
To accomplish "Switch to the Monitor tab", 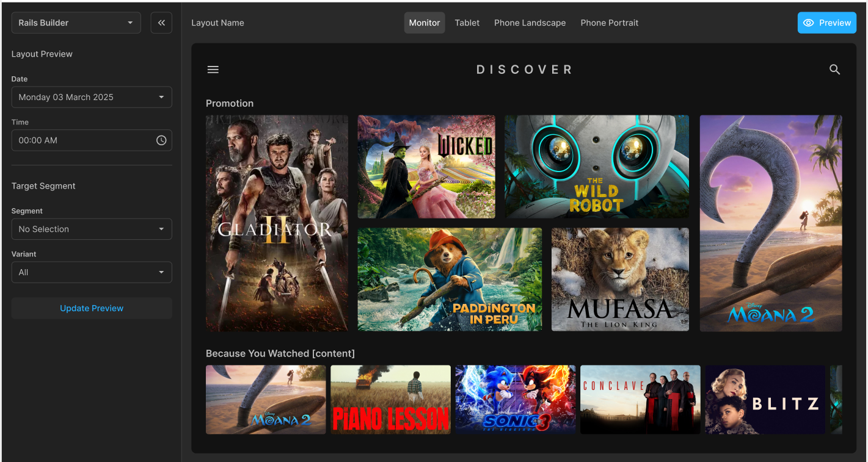I will click(425, 23).
